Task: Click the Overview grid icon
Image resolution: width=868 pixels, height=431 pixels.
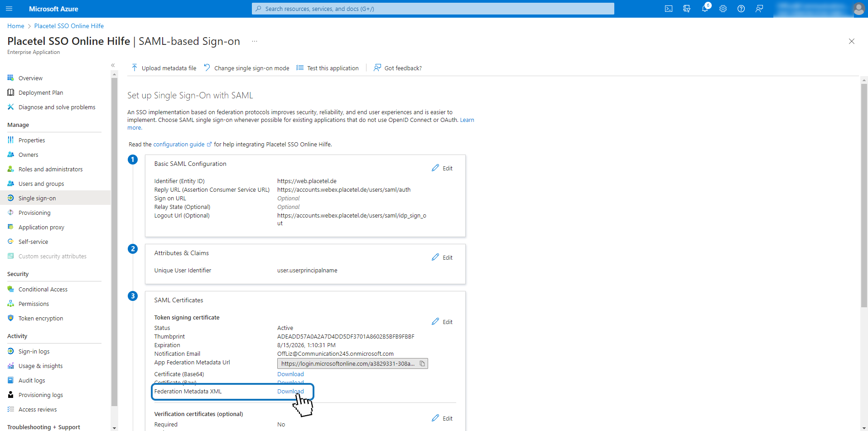Action: coord(10,77)
